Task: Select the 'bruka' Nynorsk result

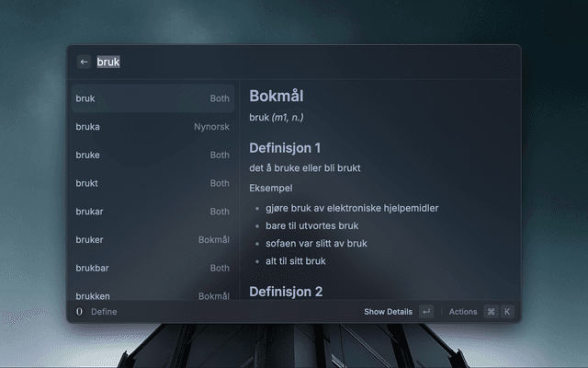Action: point(153,127)
